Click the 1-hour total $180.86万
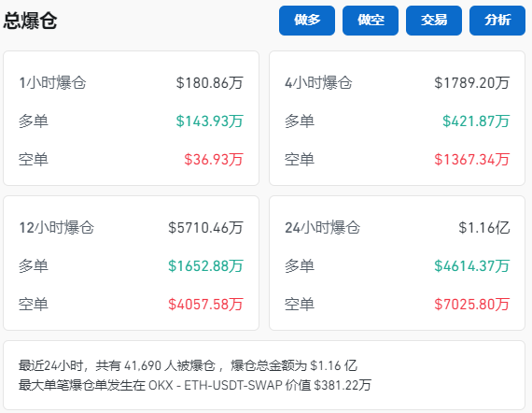 pos(210,83)
